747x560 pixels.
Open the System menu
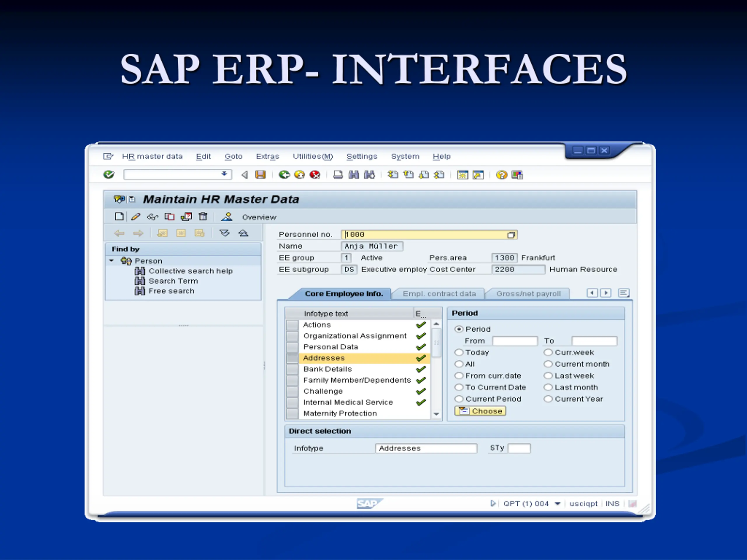405,157
